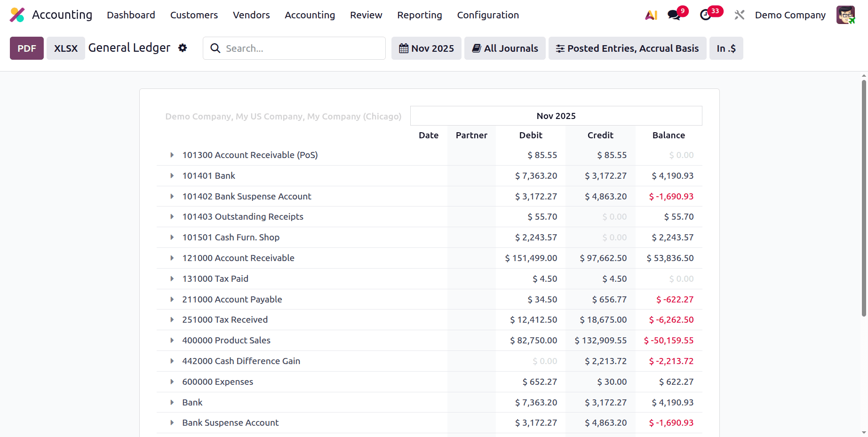Click the Credit column header
Image resolution: width=868 pixels, height=437 pixels.
click(x=600, y=135)
